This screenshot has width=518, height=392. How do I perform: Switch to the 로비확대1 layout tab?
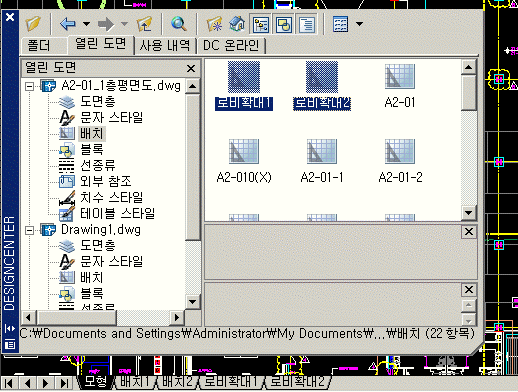(231, 382)
